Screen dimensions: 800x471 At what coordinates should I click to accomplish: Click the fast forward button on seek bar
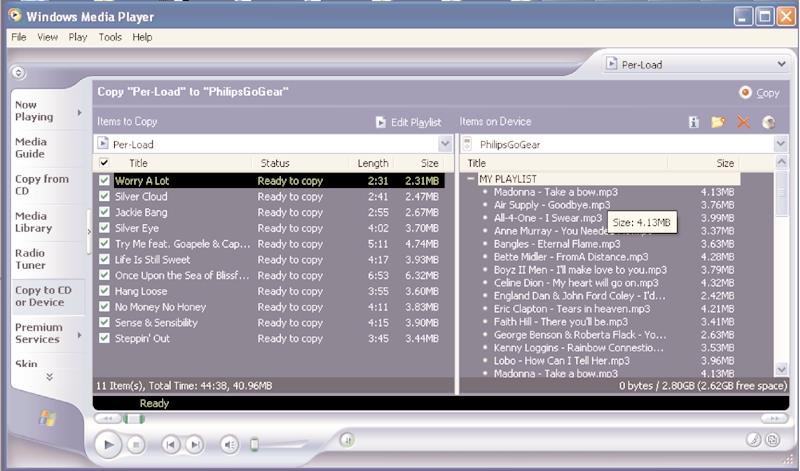click(x=774, y=419)
